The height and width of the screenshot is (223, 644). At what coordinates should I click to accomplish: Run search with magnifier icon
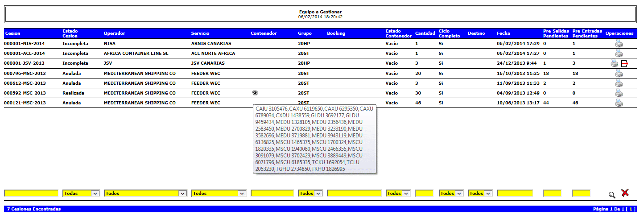pyautogui.click(x=612, y=194)
